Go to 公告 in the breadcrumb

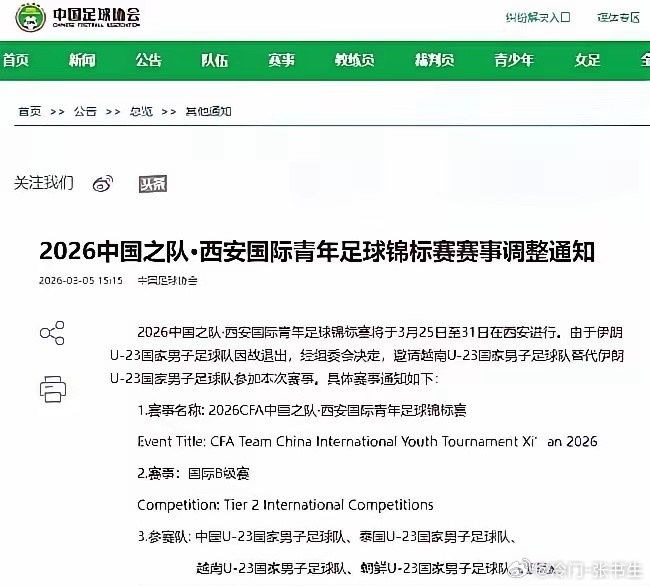click(85, 111)
